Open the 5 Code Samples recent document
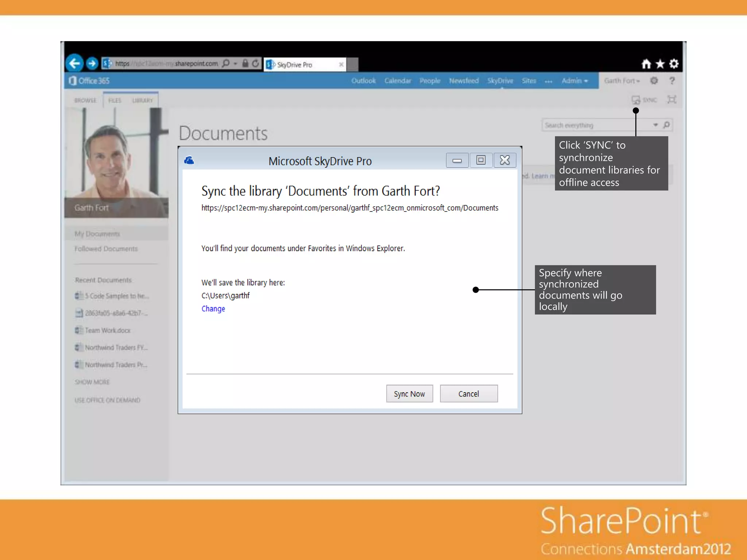The height and width of the screenshot is (560, 747). tap(112, 296)
